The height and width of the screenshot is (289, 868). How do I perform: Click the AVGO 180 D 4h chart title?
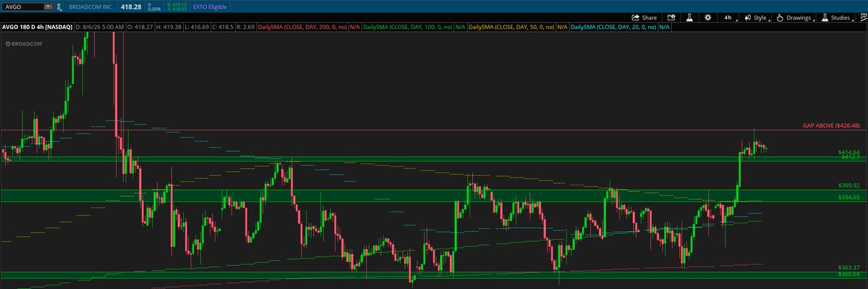[36, 27]
